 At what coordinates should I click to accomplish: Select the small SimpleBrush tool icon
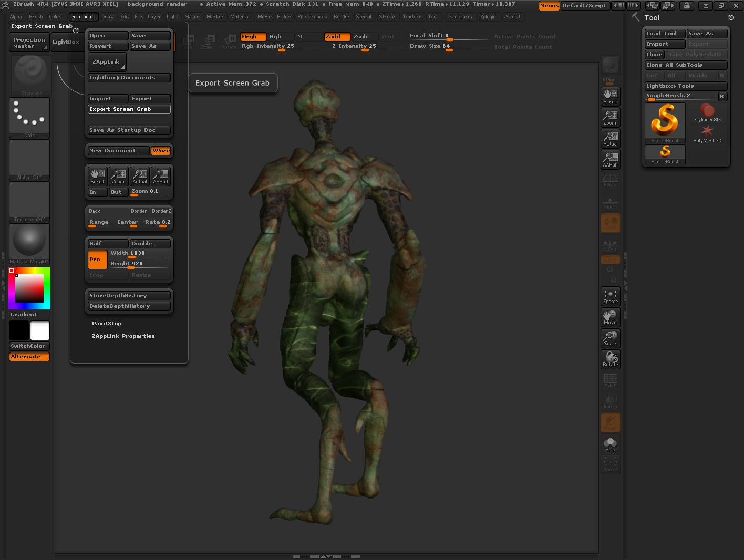click(x=665, y=154)
